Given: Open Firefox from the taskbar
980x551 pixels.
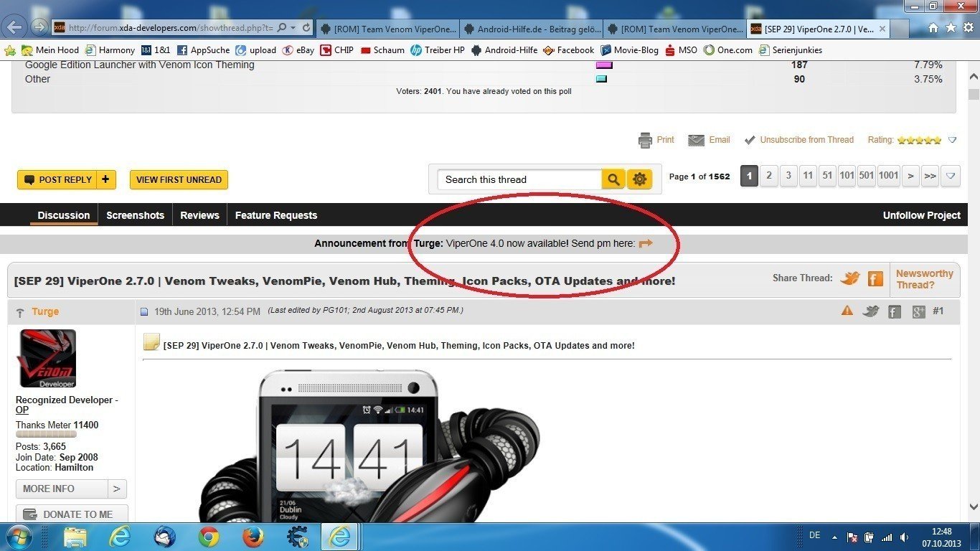Looking at the screenshot, I should click(x=253, y=537).
